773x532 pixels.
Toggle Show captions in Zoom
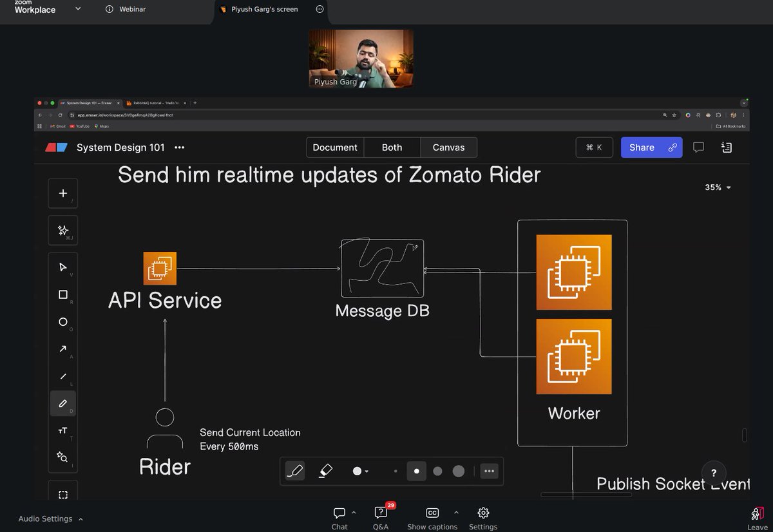tap(432, 518)
